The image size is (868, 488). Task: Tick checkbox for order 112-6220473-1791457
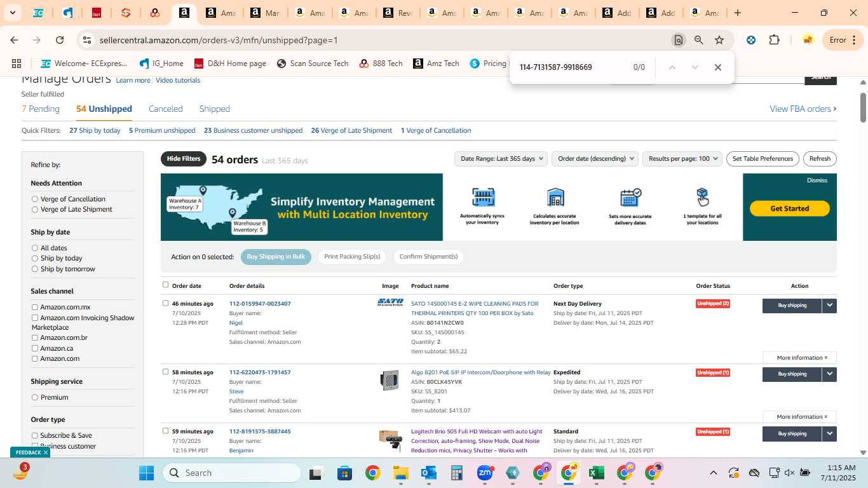(166, 372)
